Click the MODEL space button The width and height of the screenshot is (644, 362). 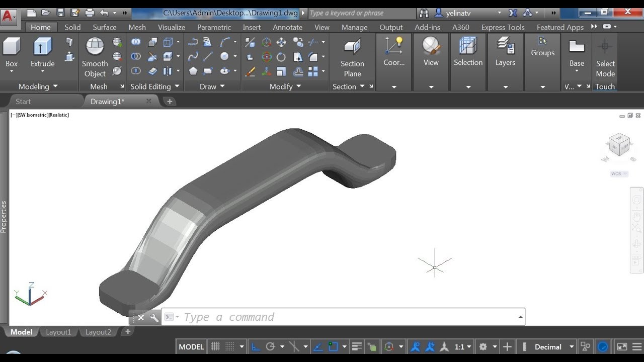click(191, 346)
